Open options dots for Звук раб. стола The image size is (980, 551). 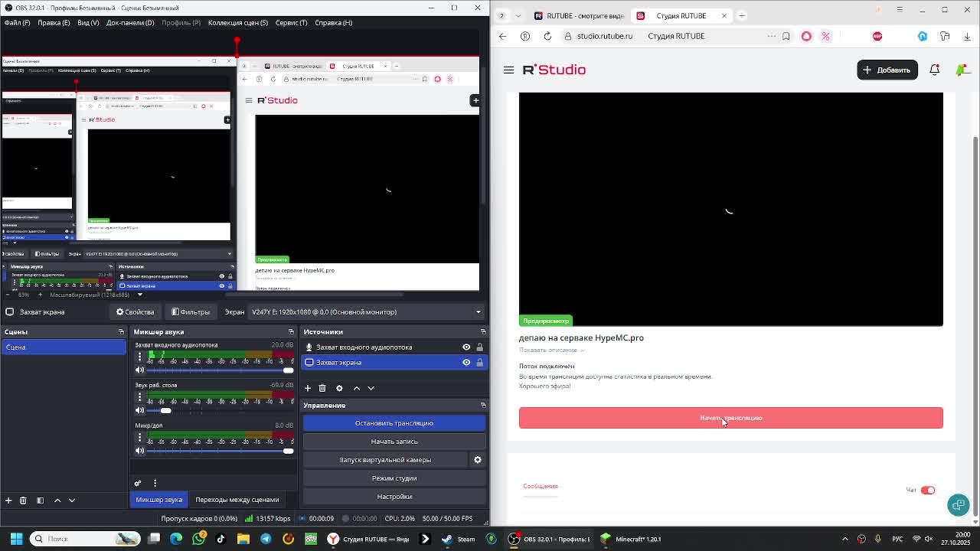[x=139, y=396]
